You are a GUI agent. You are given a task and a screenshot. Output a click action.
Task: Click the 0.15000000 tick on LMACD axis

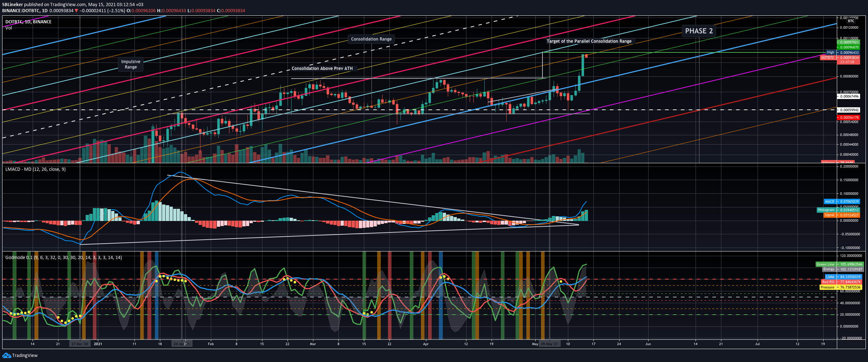pos(849,180)
